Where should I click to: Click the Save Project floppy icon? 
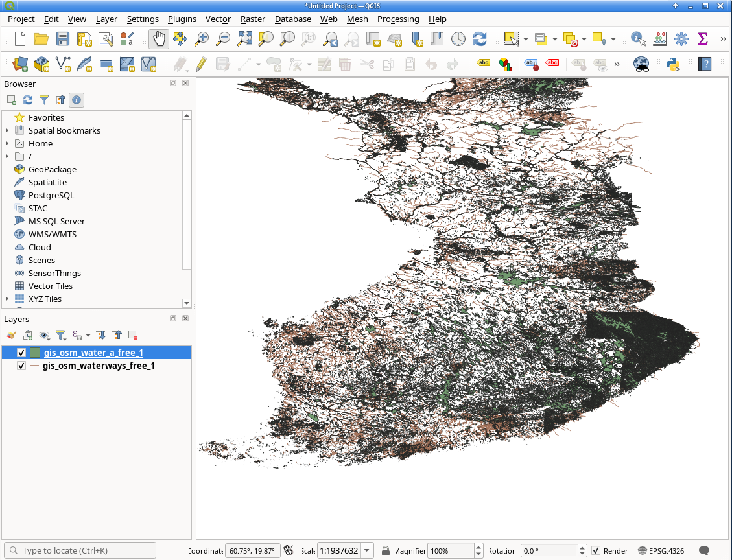[x=62, y=39]
